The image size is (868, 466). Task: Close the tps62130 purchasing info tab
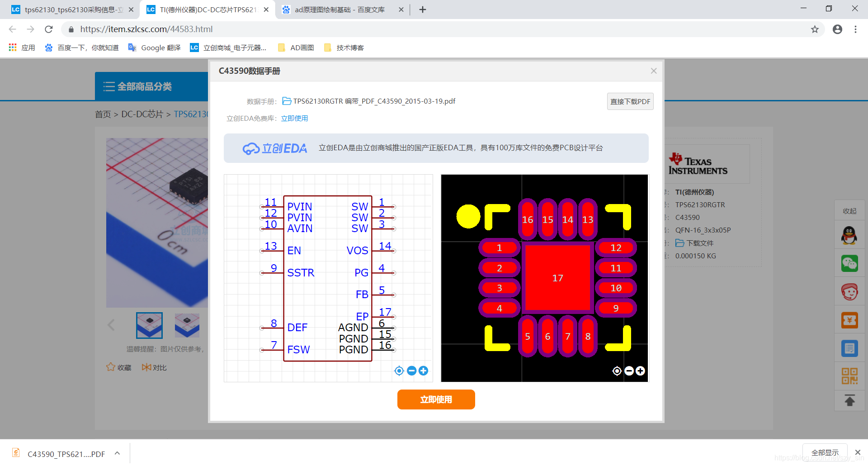(131, 10)
